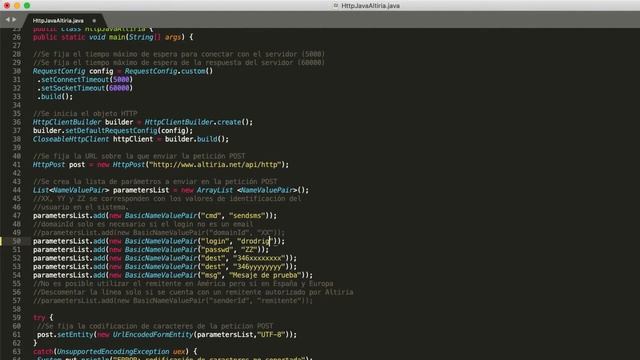640x360 pixels.
Task: Click the value 60000 in setSocketTimeout
Action: point(119,88)
